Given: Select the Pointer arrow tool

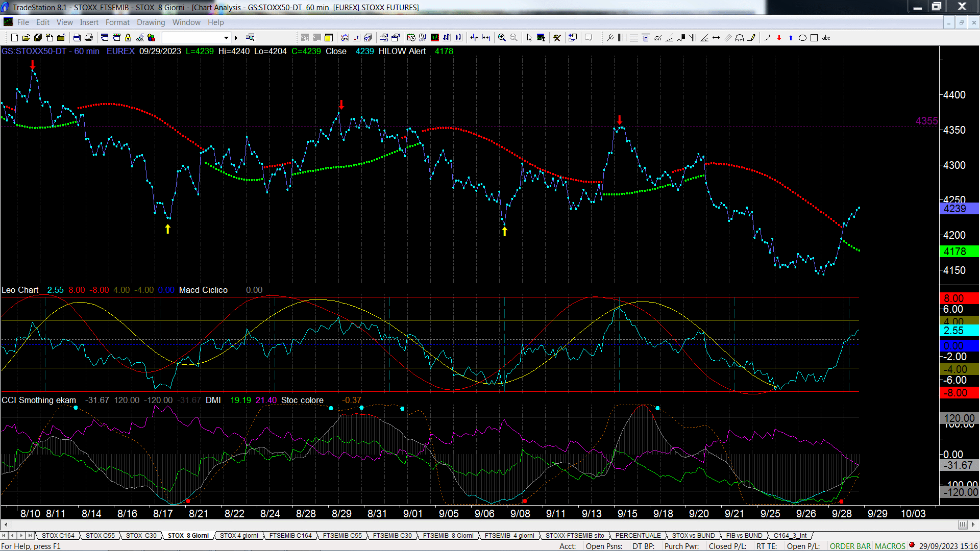Looking at the screenshot, I should tap(529, 38).
